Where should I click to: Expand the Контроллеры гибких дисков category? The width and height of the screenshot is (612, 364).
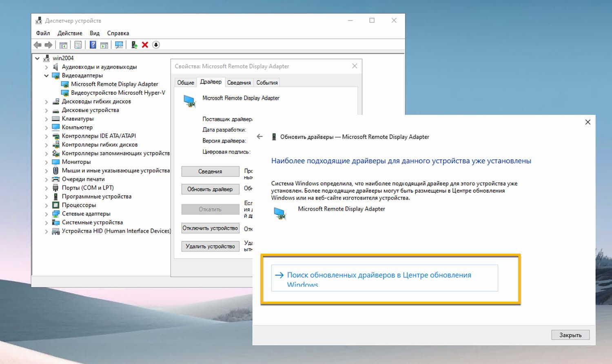coord(47,145)
